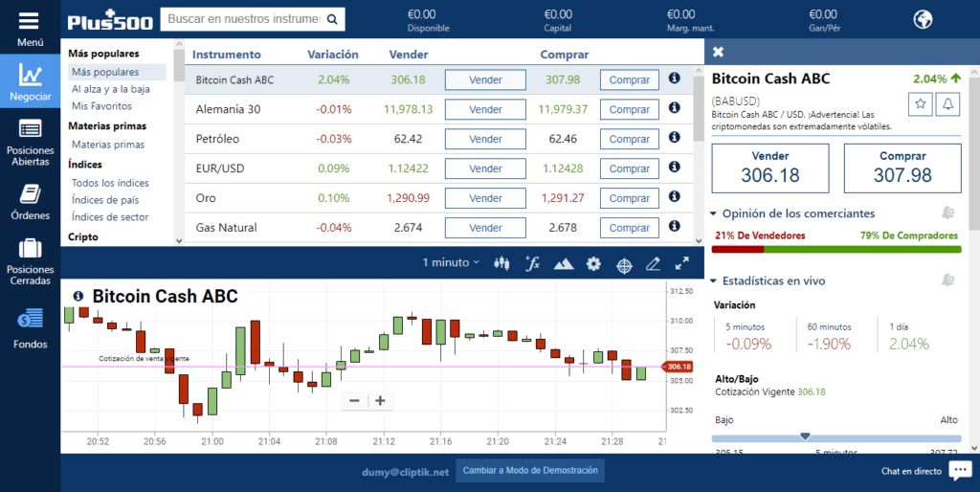Click the info icon beside chart title

coord(78,296)
